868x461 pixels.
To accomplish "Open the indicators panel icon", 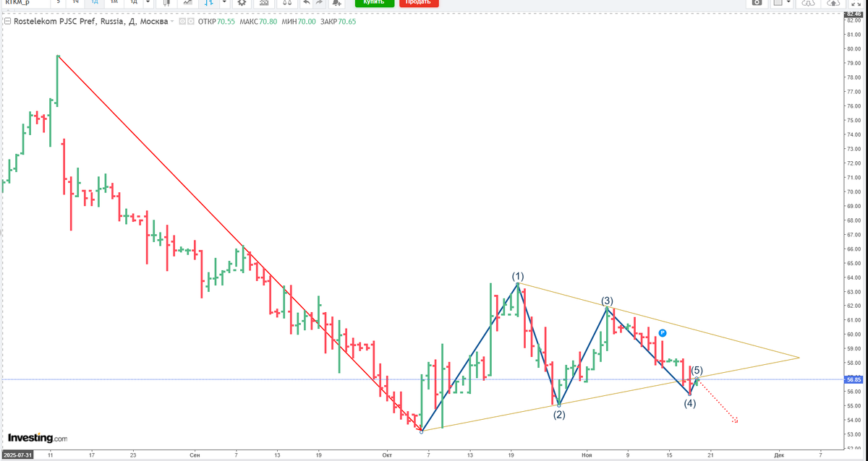I will (265, 3).
